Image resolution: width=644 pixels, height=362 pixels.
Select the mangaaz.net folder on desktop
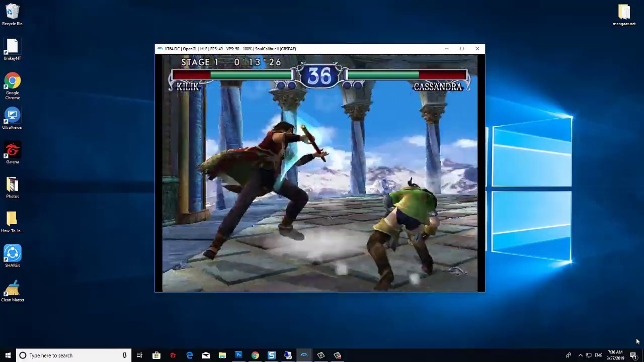coord(624,15)
